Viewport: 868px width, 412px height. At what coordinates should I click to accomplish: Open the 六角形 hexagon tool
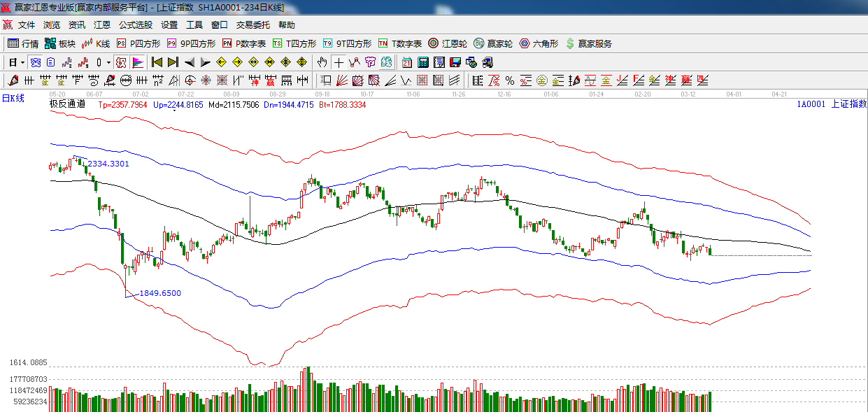coord(539,43)
